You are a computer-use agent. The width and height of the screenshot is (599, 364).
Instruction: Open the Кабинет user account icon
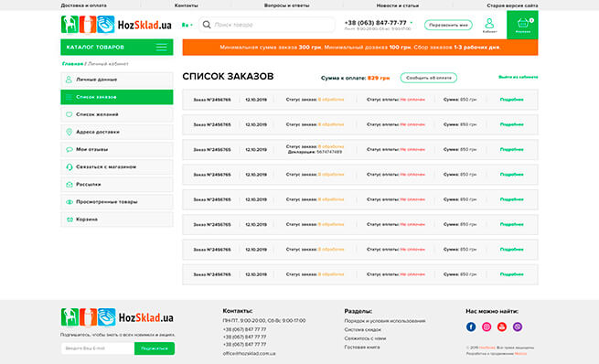(x=489, y=26)
